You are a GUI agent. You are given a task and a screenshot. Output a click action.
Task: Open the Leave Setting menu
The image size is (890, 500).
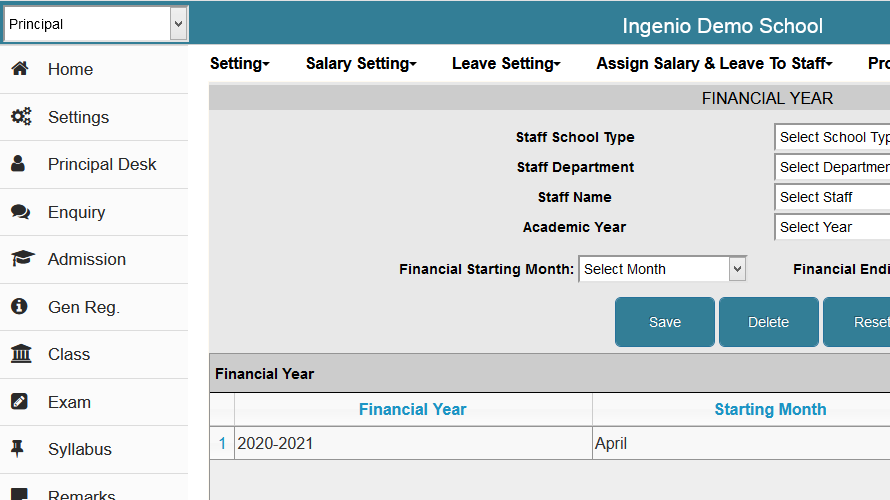[506, 63]
